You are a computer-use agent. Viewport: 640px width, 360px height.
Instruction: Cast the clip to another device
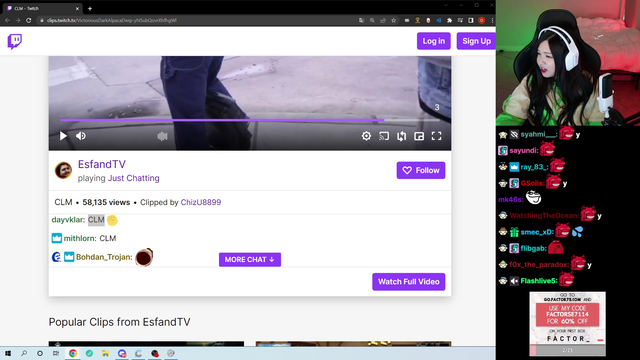click(x=384, y=136)
